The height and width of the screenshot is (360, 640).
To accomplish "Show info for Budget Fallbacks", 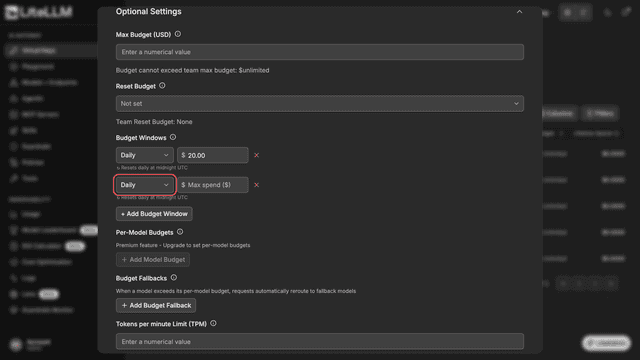I will pyautogui.click(x=174, y=278).
